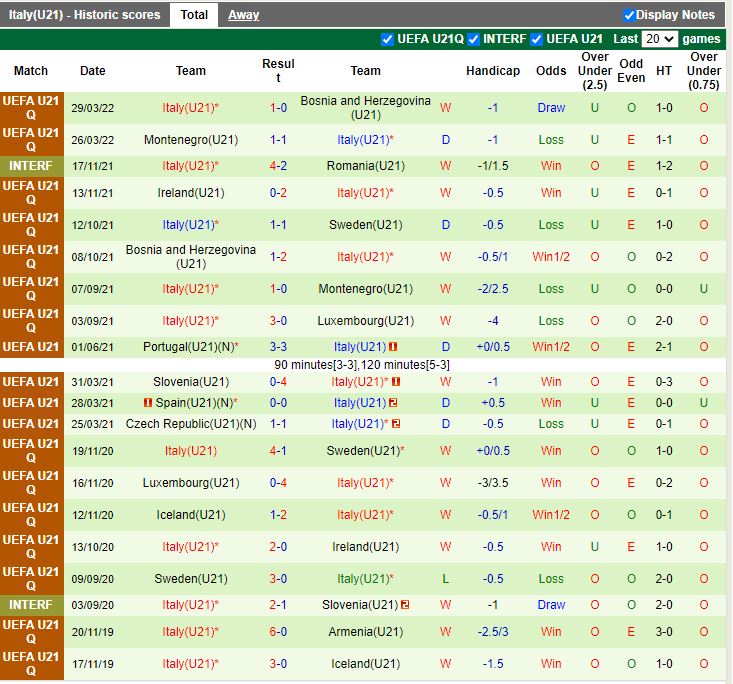Screen dimensions: 733x684
Task: Switch to the Away tab
Action: [243, 15]
